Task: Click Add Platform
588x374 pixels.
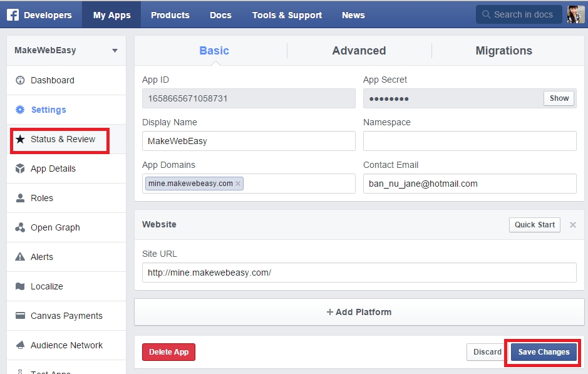Action: [359, 312]
